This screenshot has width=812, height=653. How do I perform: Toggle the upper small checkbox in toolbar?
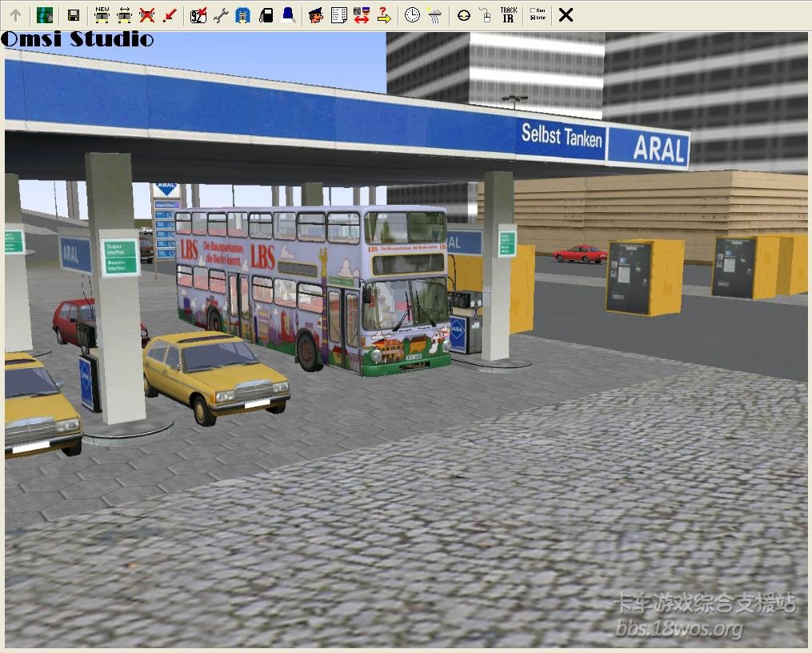pos(533,10)
